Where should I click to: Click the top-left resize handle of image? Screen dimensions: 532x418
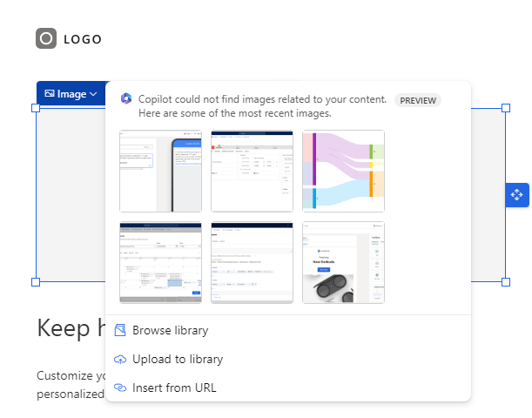click(x=36, y=108)
